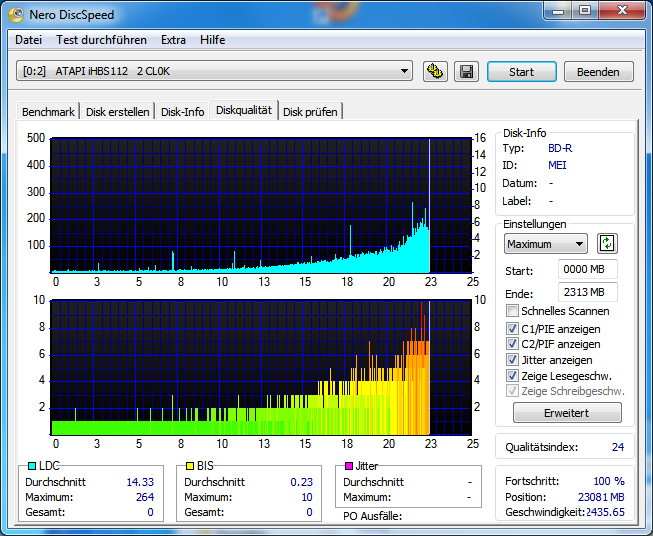Toggle Jitter anzeigen checkbox
Screen dimensions: 653x536
(x=512, y=360)
